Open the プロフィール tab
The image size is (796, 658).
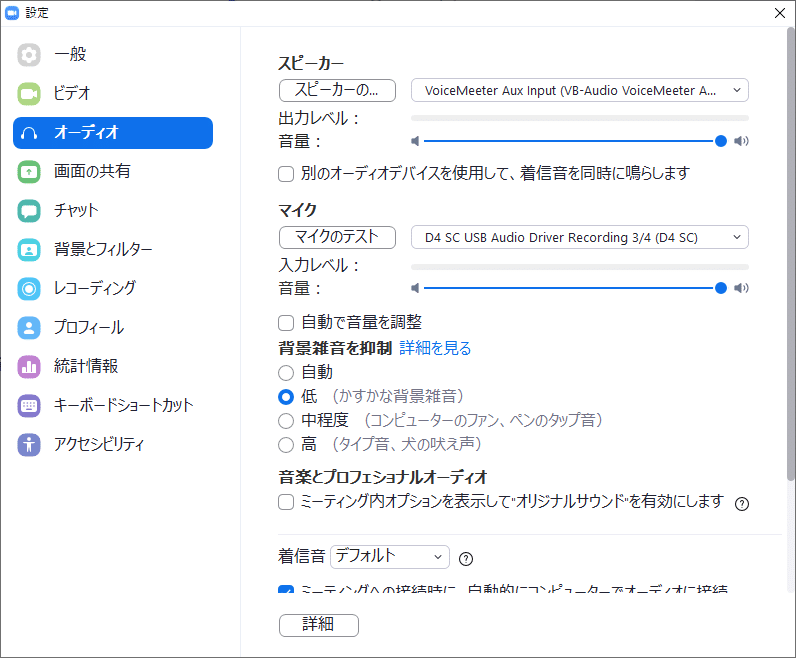(113, 327)
